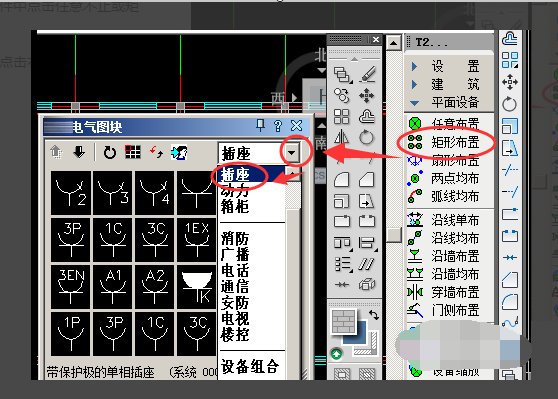The image size is (558, 399).
Task: Click the mirror icon in floating palette
Action: [342, 137]
